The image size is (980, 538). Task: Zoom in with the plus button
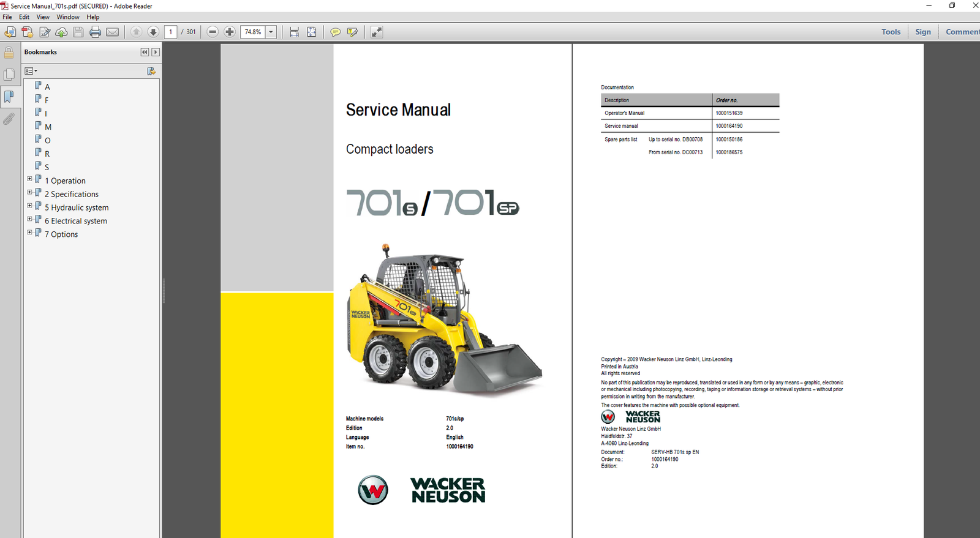(230, 32)
